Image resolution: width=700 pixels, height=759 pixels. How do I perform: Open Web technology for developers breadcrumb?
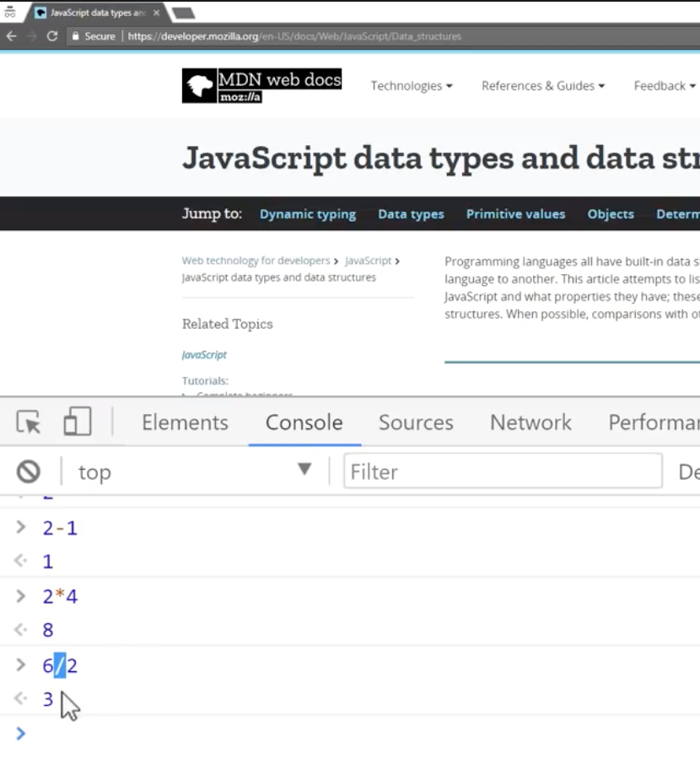[256, 261]
